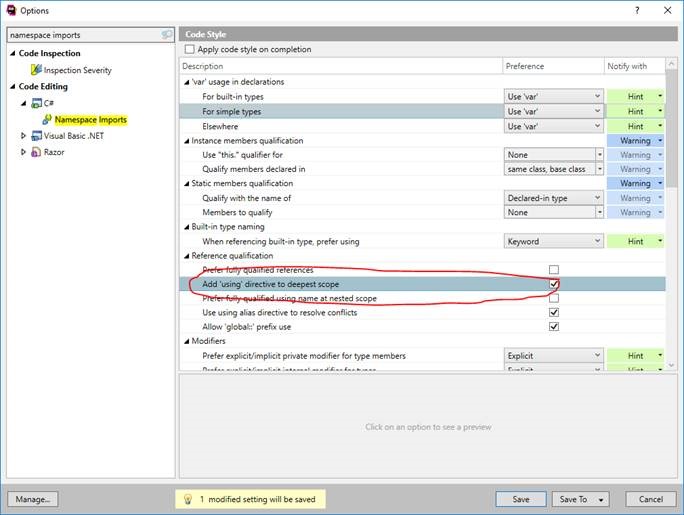684x515 pixels.
Task: Collapse Instance members qualification group
Action: pos(187,141)
